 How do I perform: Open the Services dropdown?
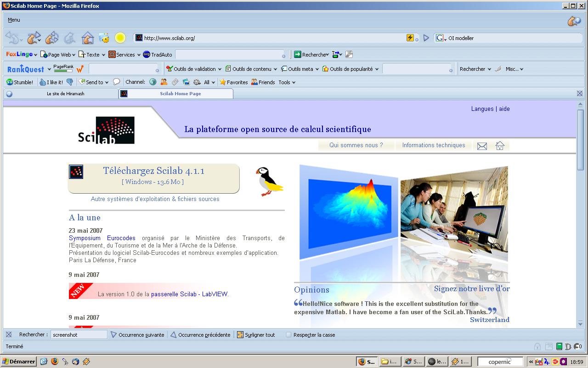click(x=124, y=54)
